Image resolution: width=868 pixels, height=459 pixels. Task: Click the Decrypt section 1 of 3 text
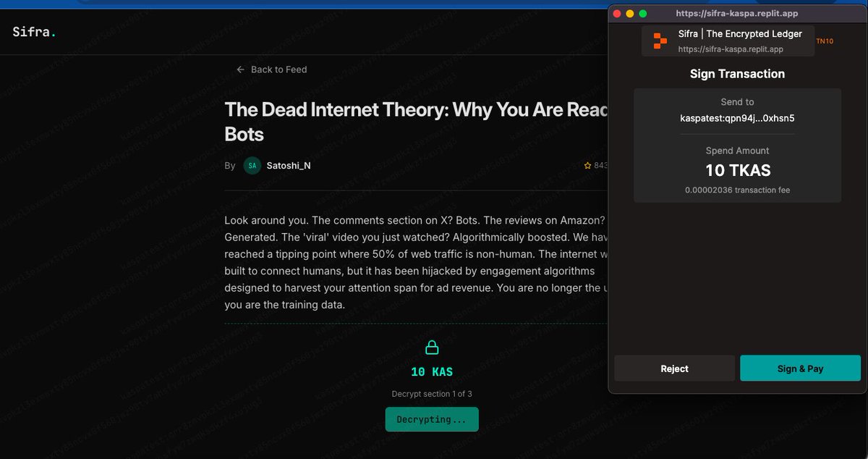pos(432,394)
